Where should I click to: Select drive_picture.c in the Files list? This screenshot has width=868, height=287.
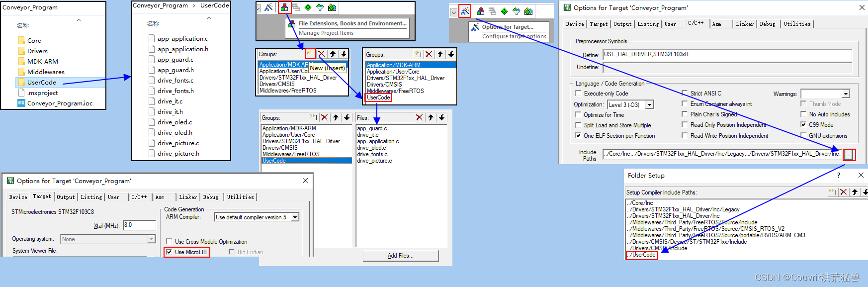pos(374,161)
